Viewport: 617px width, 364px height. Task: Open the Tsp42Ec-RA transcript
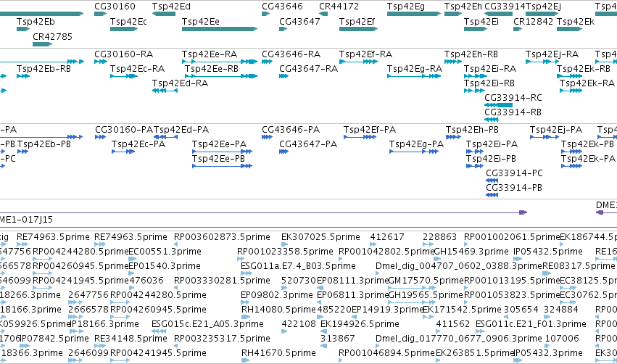[124, 76]
